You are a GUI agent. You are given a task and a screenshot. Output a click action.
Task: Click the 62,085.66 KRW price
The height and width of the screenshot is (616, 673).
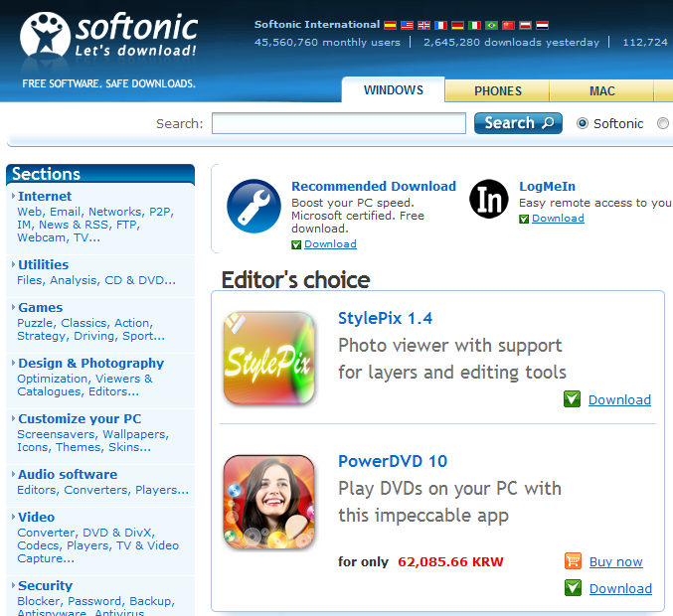tap(450, 562)
